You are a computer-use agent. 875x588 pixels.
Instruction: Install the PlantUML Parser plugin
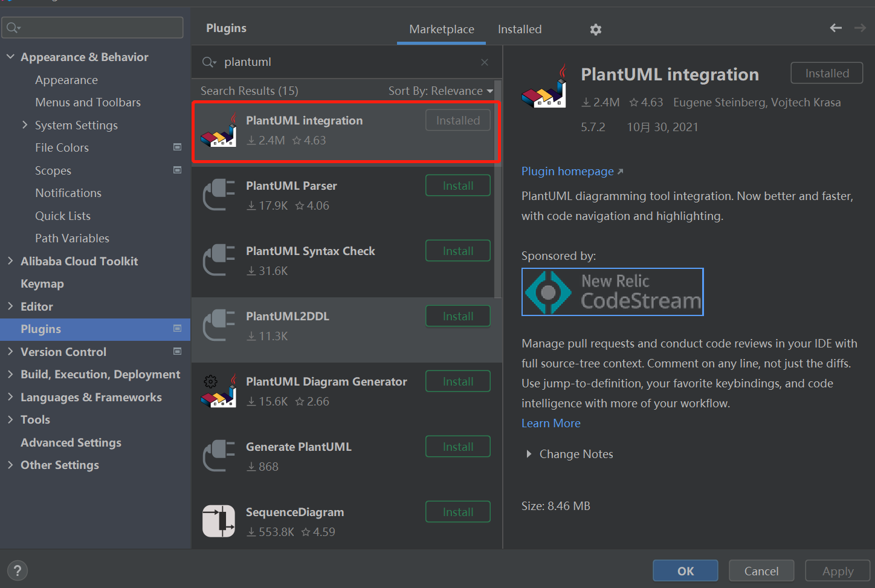(458, 186)
